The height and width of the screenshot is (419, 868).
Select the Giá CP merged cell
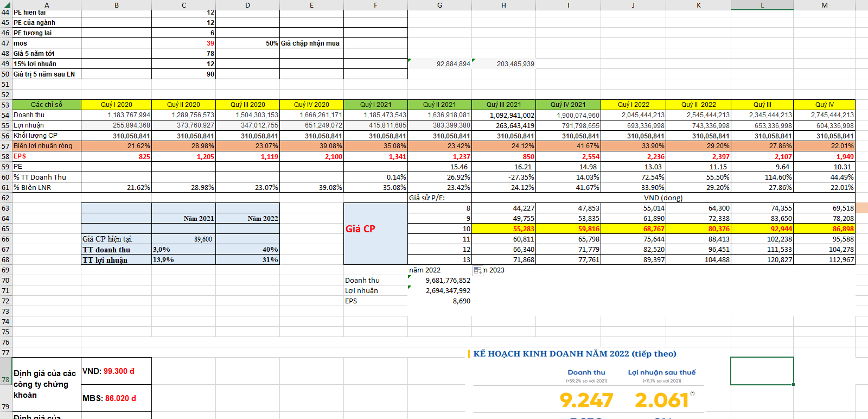click(375, 228)
